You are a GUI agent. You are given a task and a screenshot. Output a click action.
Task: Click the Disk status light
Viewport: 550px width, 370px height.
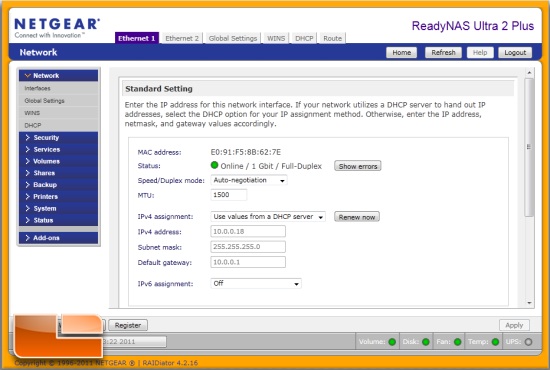(x=425, y=342)
